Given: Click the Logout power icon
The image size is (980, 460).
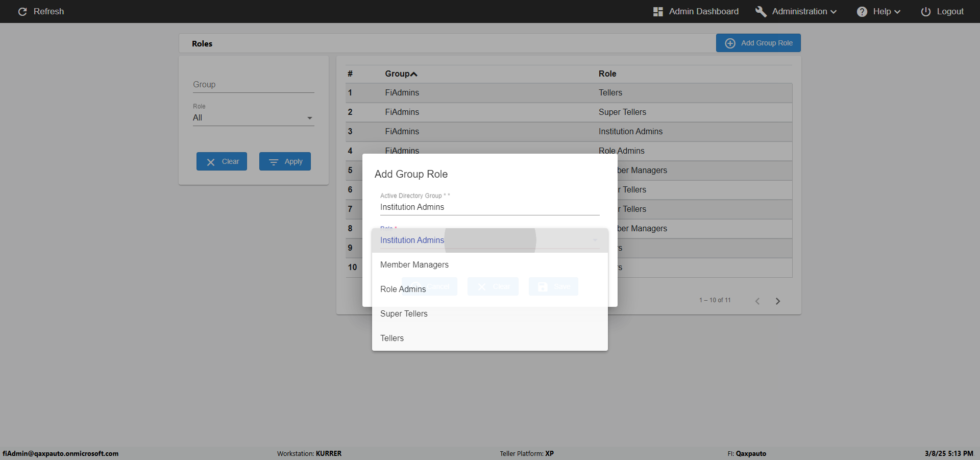Looking at the screenshot, I should click(x=926, y=11).
